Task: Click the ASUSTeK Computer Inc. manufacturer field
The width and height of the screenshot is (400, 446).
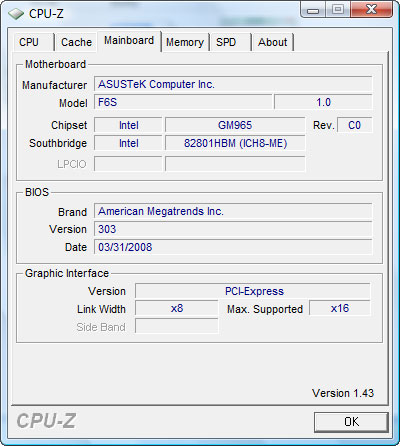Action: click(233, 84)
